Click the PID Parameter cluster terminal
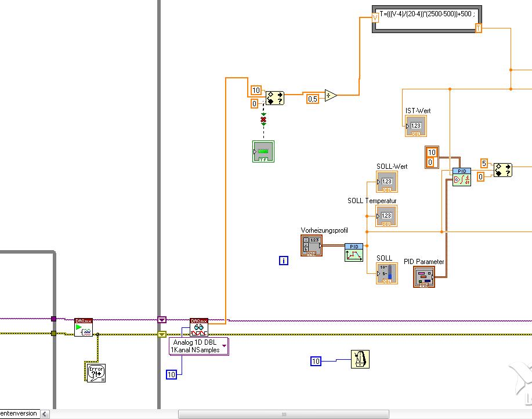Viewport: 532px width, 419px height. (x=424, y=277)
